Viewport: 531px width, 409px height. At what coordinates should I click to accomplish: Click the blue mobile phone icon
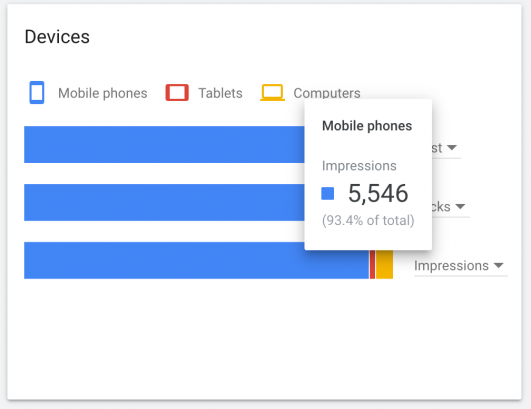coord(37,92)
